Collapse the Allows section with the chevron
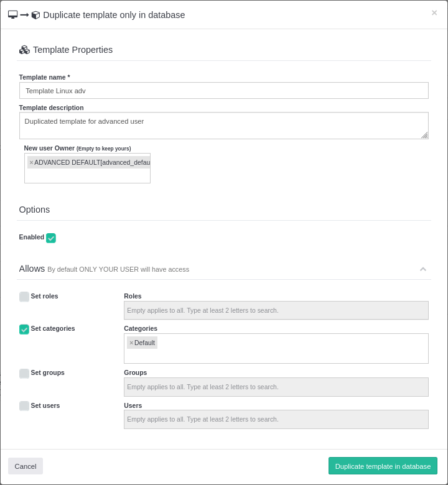448x485 pixels. tap(423, 269)
